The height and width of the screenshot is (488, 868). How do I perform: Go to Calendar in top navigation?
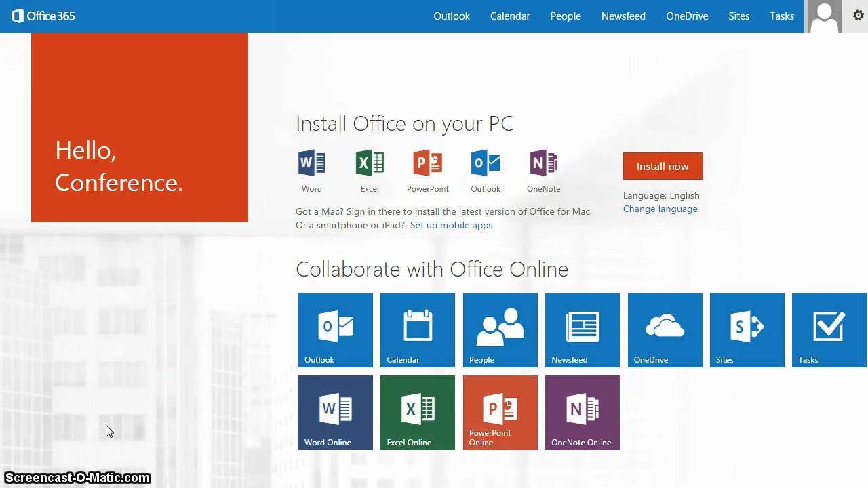coord(510,16)
